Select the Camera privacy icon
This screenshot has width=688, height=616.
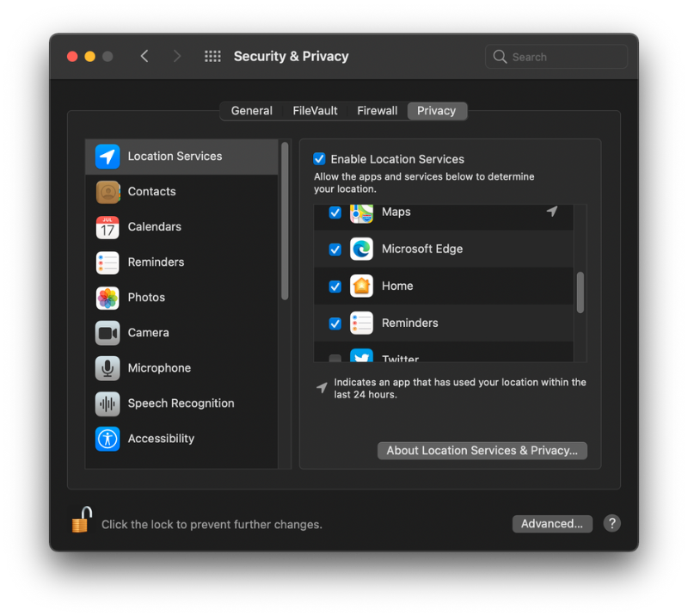107,332
